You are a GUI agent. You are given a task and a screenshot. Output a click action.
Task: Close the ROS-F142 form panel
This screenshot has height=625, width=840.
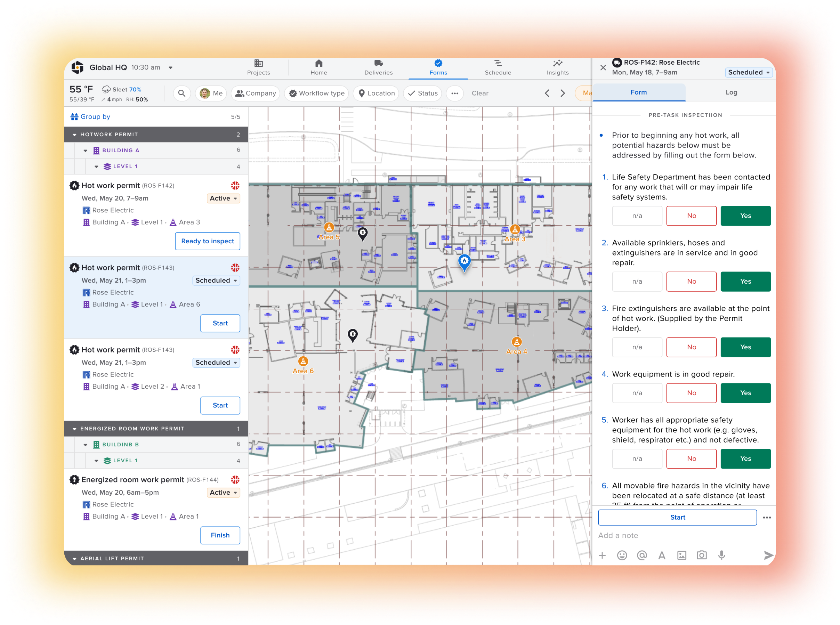tap(603, 67)
